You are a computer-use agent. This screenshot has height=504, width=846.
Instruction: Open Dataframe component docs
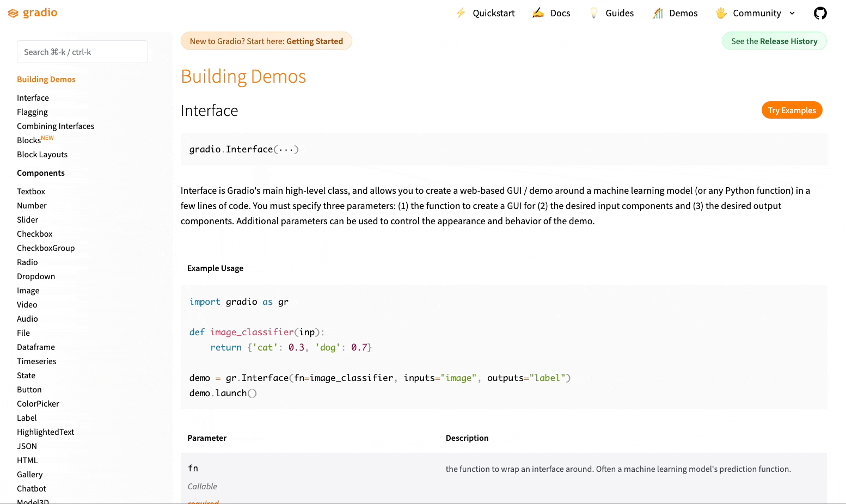(x=36, y=347)
